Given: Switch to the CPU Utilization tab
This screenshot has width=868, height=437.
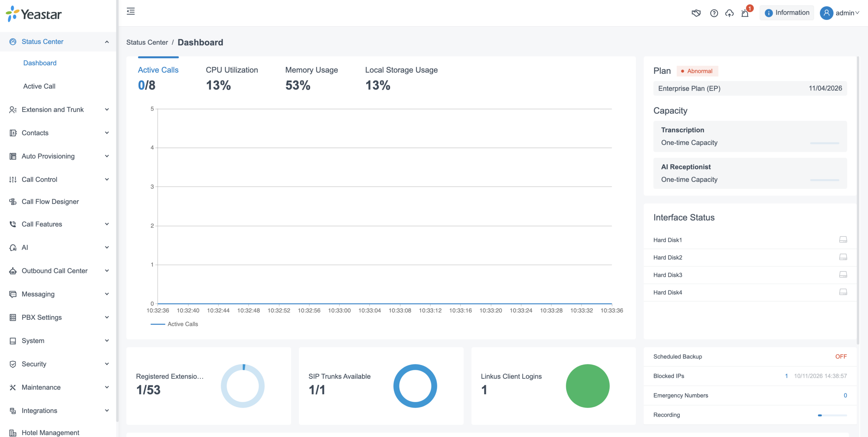Looking at the screenshot, I should pyautogui.click(x=232, y=78).
